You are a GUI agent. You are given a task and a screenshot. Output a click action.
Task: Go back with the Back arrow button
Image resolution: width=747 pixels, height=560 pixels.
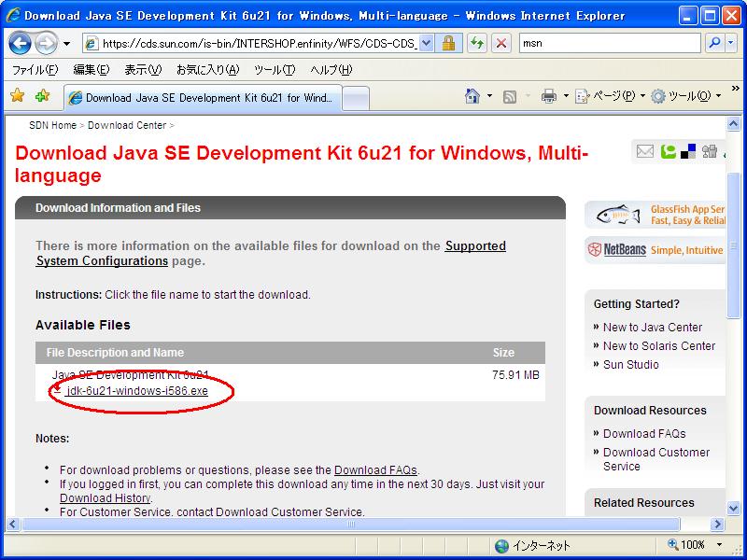pos(20,44)
